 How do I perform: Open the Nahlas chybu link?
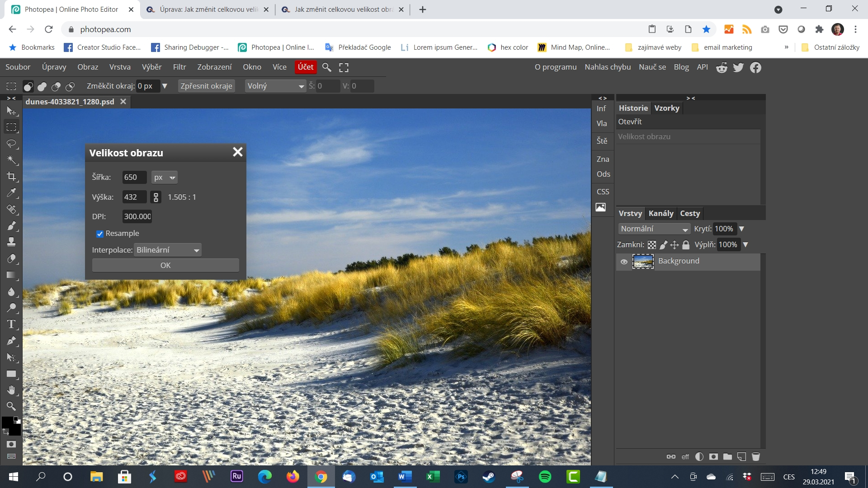pos(608,67)
